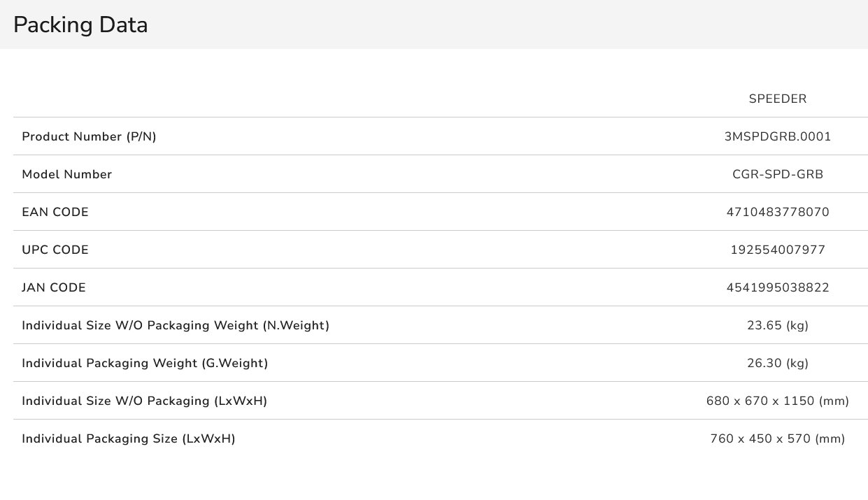
Task: Select the dimensions 680 x 670 x 1150 (mm)
Action: click(x=778, y=401)
